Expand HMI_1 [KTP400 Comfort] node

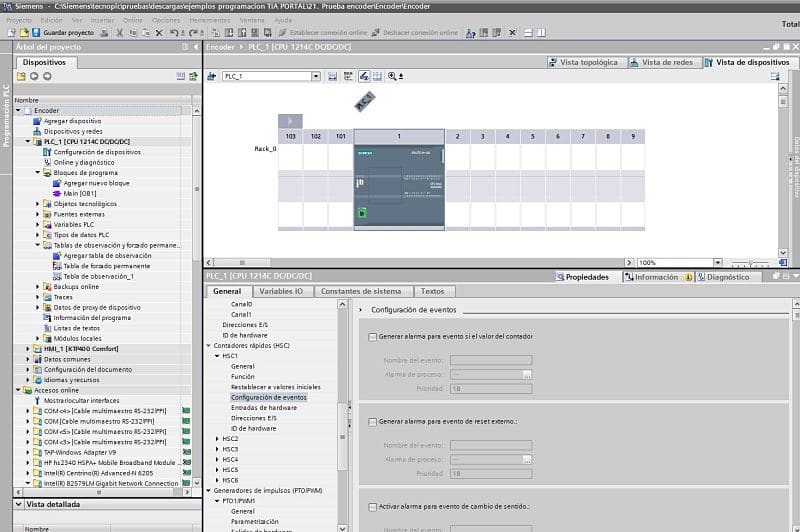coord(28,349)
